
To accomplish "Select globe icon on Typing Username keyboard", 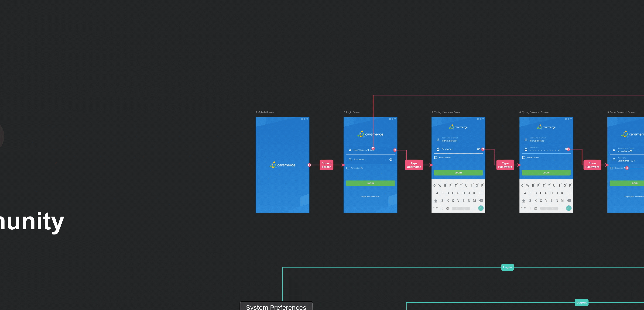I will pos(448,209).
